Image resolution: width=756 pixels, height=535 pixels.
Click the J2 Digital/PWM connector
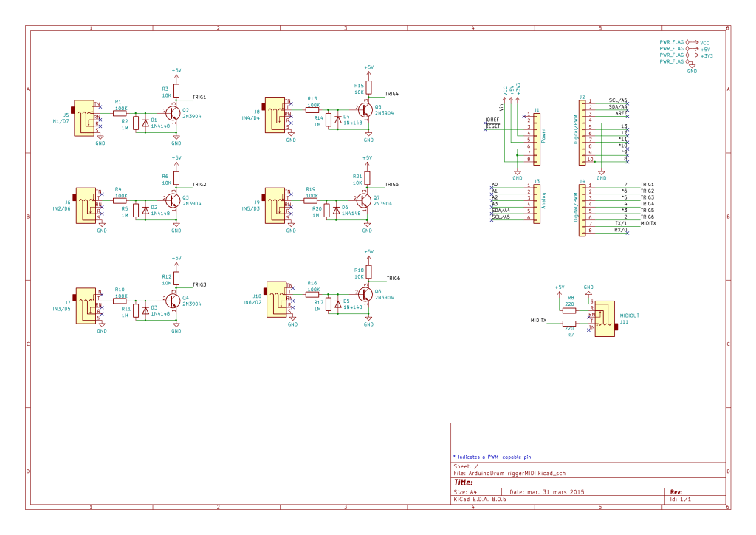583,130
